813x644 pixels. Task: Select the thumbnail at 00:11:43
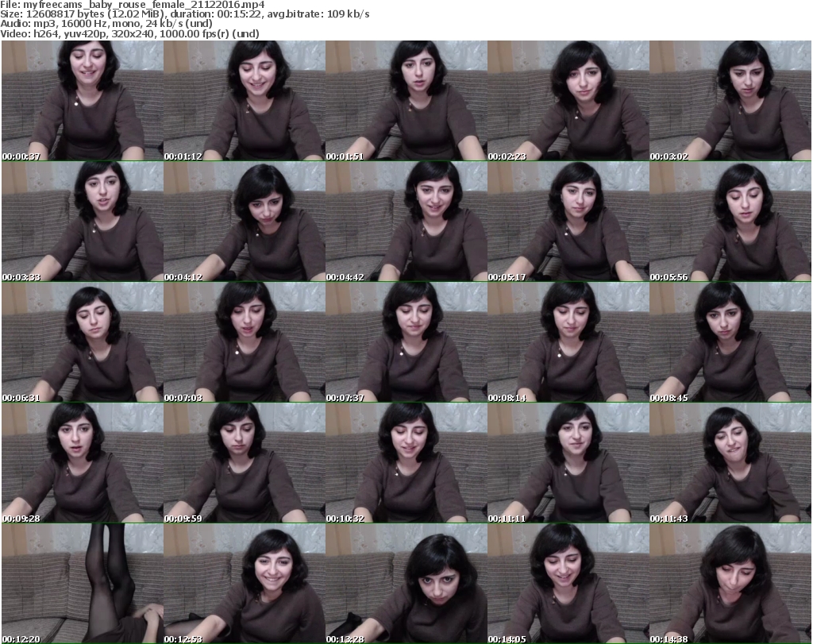point(730,463)
